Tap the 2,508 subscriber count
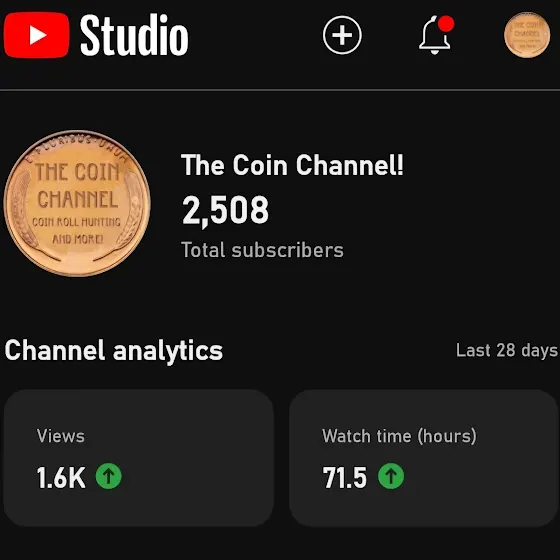The width and height of the screenshot is (560, 560). point(225,210)
